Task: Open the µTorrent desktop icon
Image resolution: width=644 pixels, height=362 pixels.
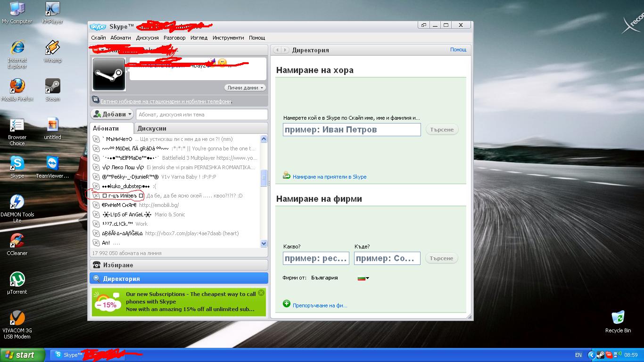Action: pos(17,280)
